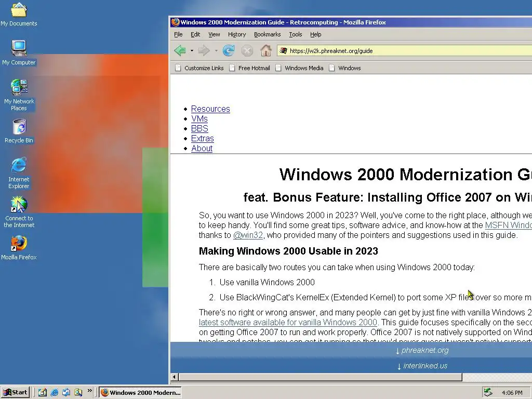Open the Bookmarks menu
This screenshot has height=399, width=532.
(268, 34)
